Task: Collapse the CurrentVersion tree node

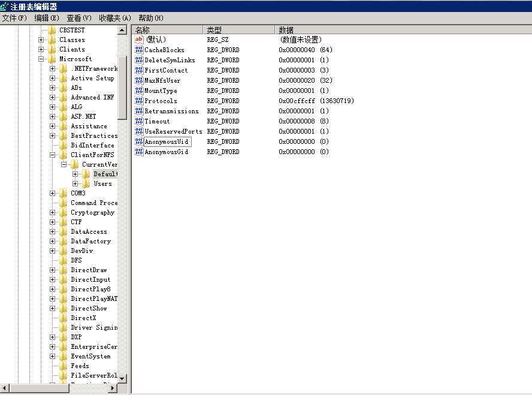Action: pos(64,164)
